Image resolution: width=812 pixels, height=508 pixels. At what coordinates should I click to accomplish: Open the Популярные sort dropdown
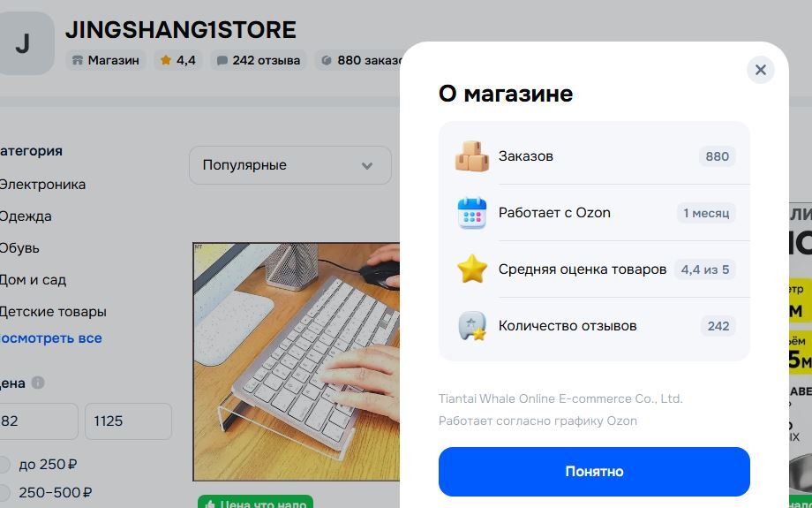tap(290, 165)
